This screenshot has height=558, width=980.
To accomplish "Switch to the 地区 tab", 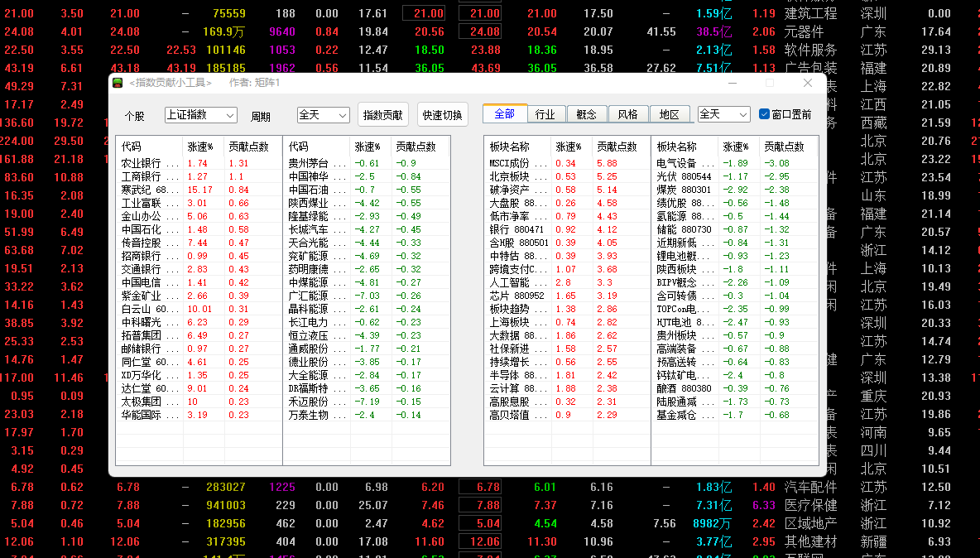I will (x=669, y=113).
